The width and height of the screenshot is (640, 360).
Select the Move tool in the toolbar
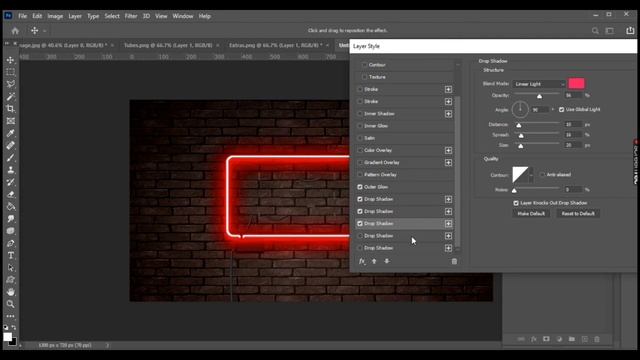point(11,60)
